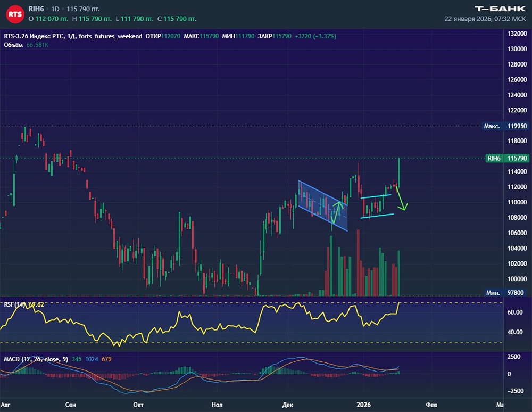
Task: Click the latest tall green candle
Action: (x=399, y=173)
